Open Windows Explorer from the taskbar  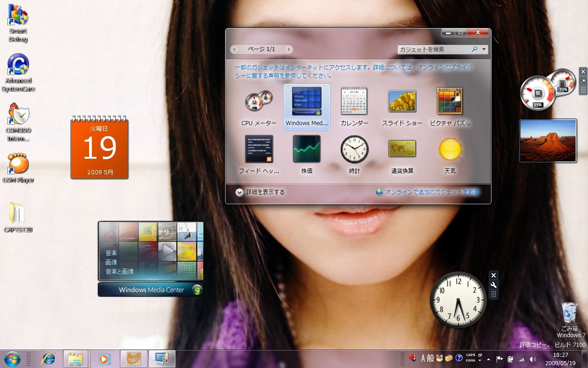click(75, 359)
